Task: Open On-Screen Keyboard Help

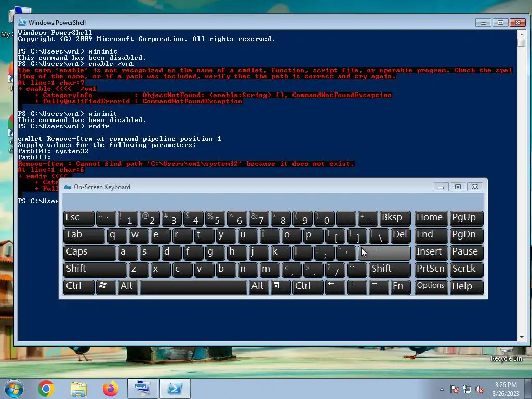Action: click(466, 286)
